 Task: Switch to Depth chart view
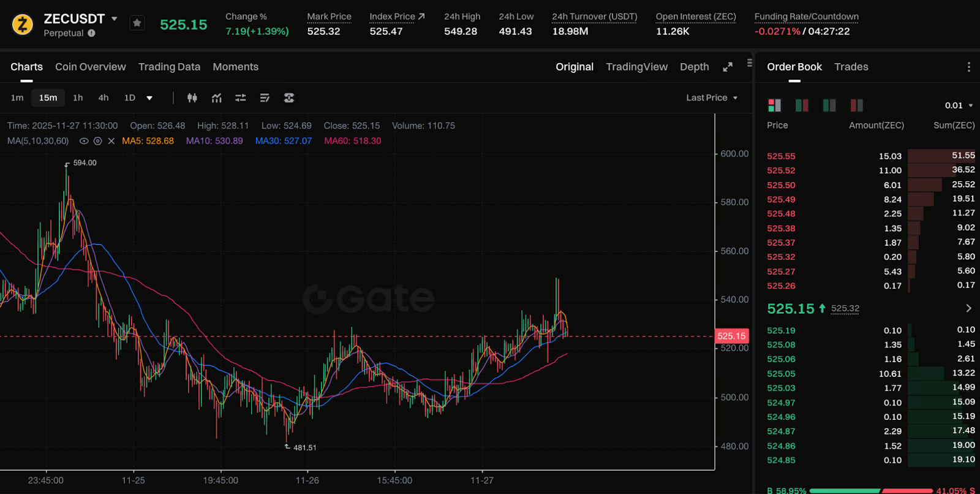tap(694, 67)
